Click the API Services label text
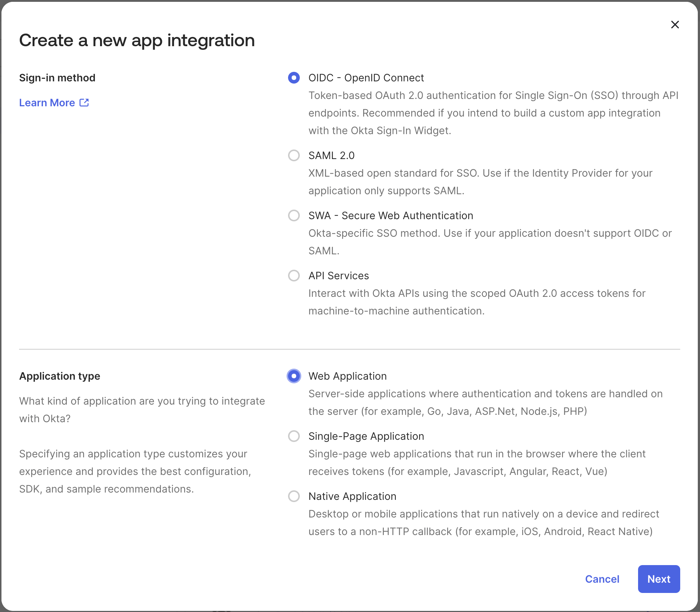Screen dimensions: 700x612 339,276
